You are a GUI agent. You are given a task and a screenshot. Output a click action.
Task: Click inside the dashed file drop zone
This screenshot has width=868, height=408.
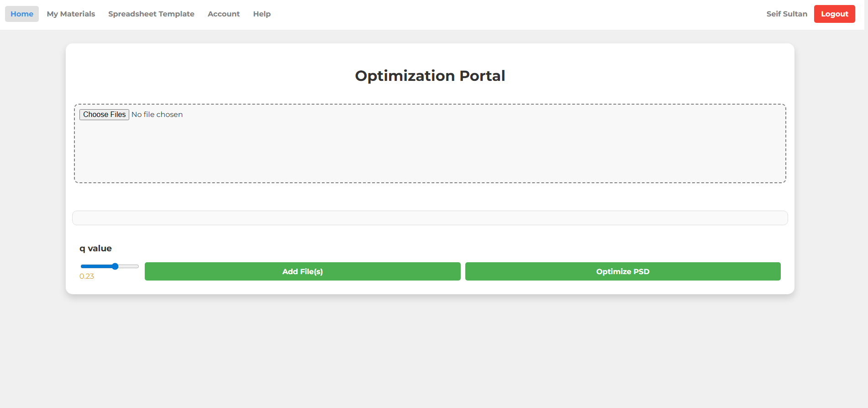coord(429,151)
